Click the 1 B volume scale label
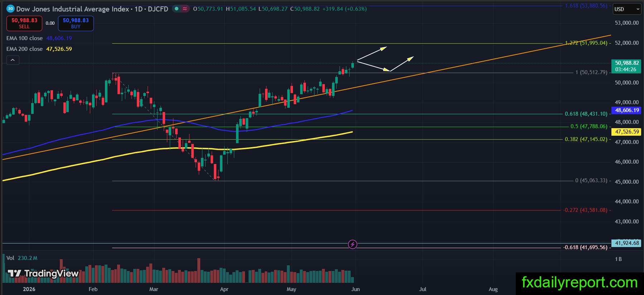Screen dimensions: 644x295 [x=618, y=259]
